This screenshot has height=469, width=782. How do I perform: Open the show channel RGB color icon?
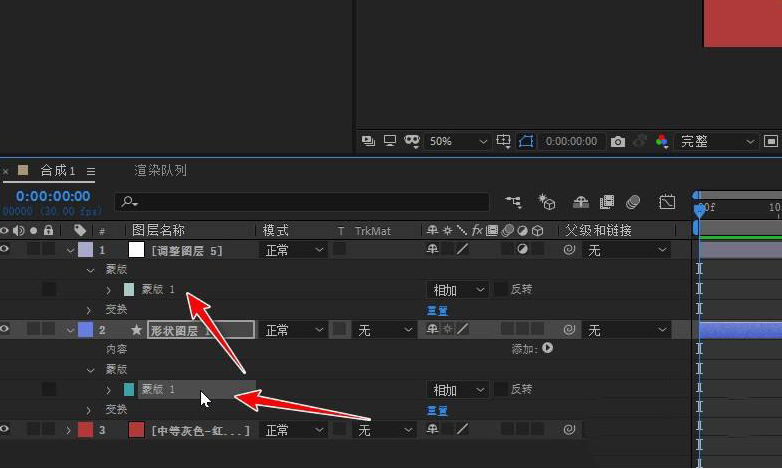(x=662, y=142)
